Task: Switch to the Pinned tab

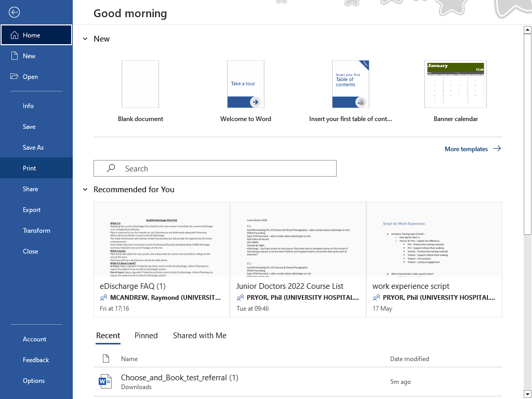Action: click(146, 336)
